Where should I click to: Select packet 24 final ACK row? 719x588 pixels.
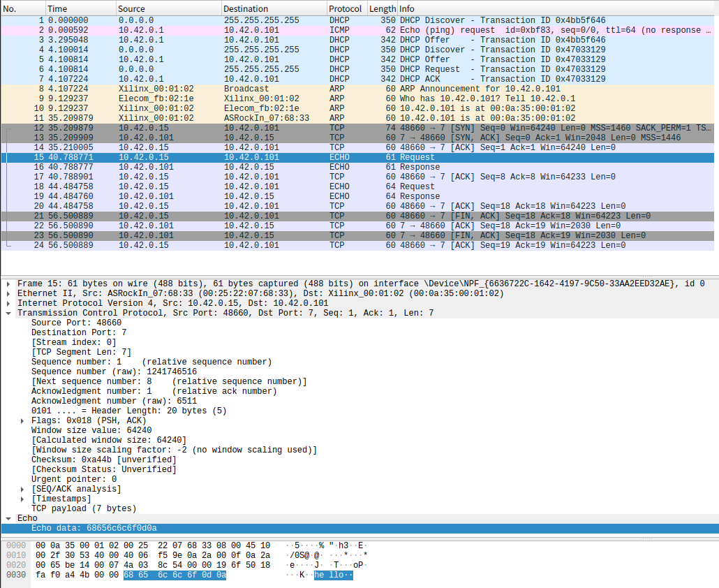click(x=357, y=245)
